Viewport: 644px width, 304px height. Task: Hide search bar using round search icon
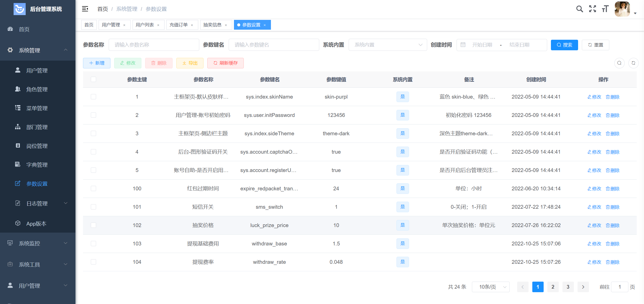click(x=619, y=63)
